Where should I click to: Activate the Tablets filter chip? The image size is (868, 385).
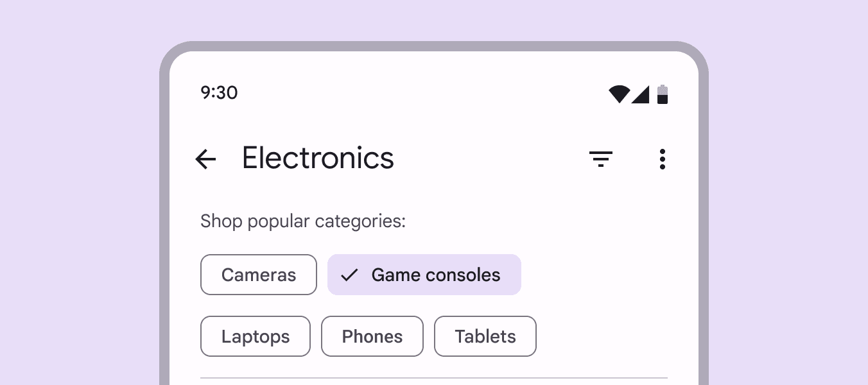485,336
